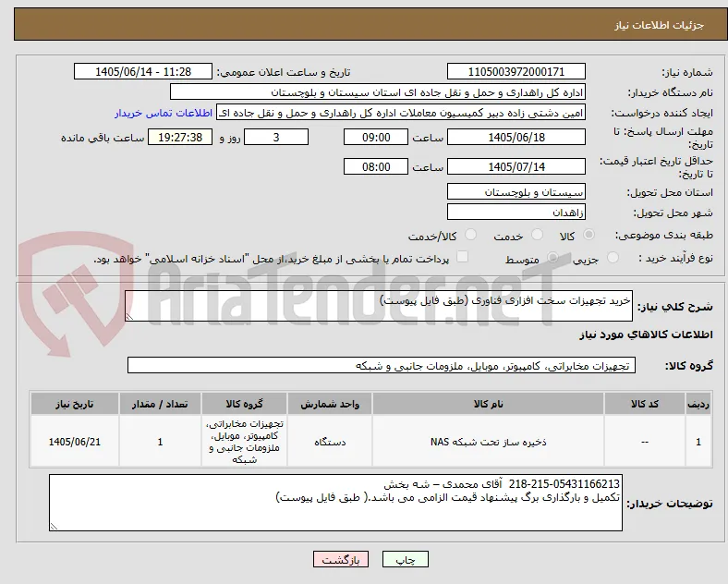This screenshot has width=728, height=584.
Task: Click the delivery city field زاهدان
Action: tap(516, 213)
